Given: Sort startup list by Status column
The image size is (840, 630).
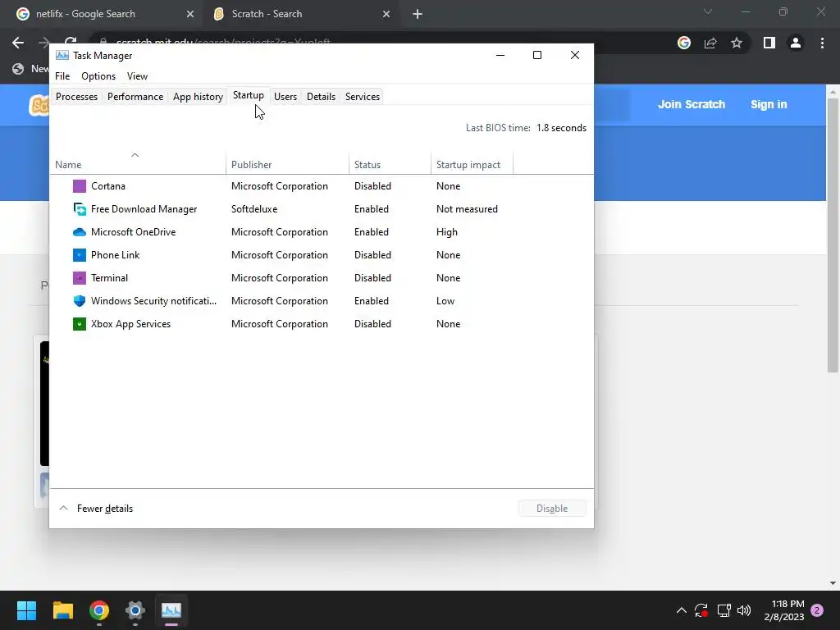Looking at the screenshot, I should (390, 164).
